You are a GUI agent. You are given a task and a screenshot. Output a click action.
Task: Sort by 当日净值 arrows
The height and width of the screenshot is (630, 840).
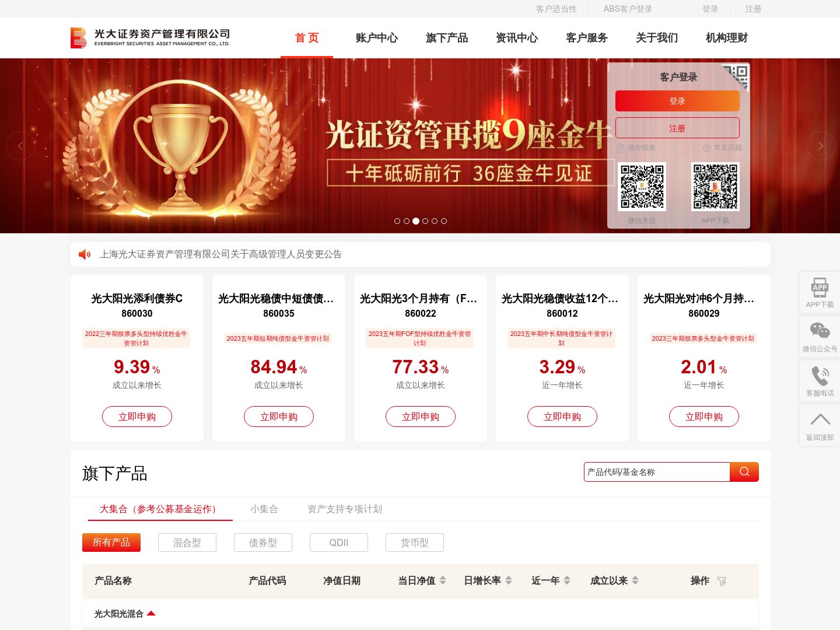point(443,580)
